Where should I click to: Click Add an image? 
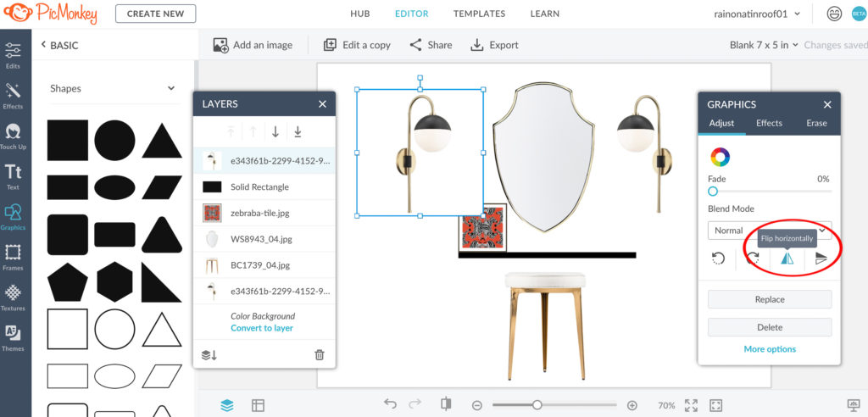(x=253, y=46)
